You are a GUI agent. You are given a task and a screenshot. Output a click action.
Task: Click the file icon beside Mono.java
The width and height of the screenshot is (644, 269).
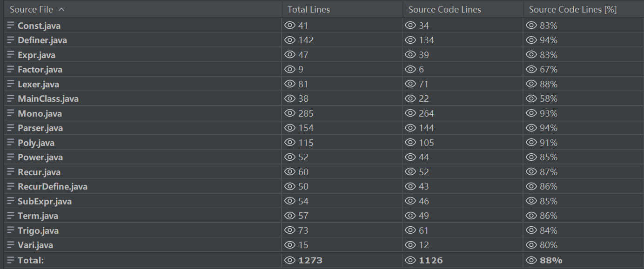pyautogui.click(x=10, y=113)
